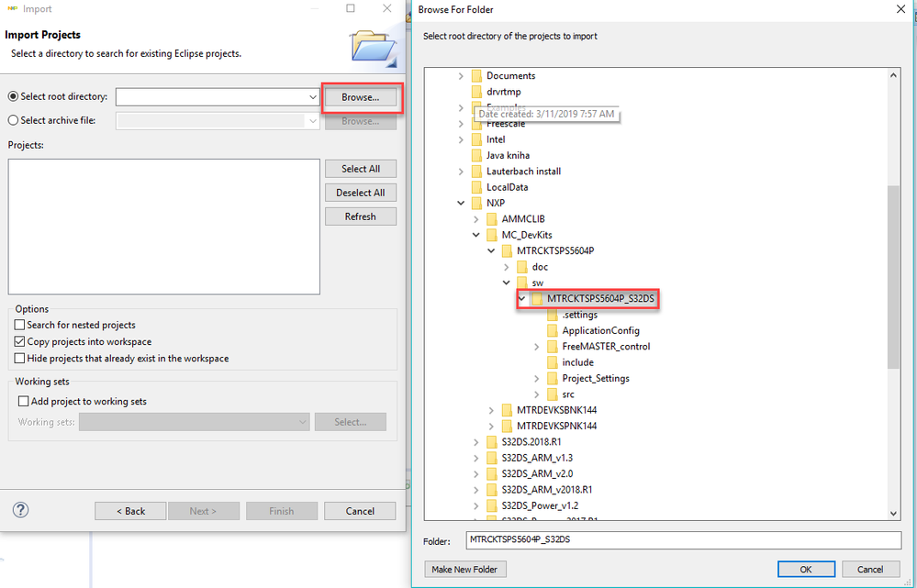This screenshot has height=588, width=917.
Task: Click the MC_DevKits folder icon
Action: click(x=492, y=235)
